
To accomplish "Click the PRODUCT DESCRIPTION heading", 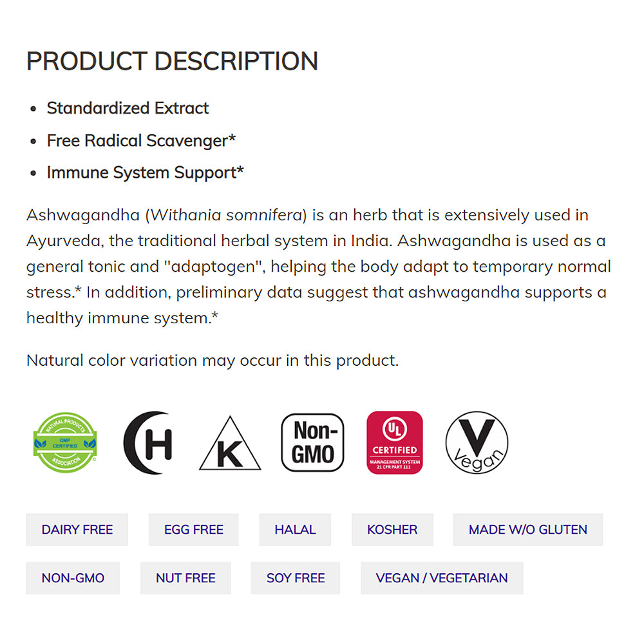I will click(172, 61).
